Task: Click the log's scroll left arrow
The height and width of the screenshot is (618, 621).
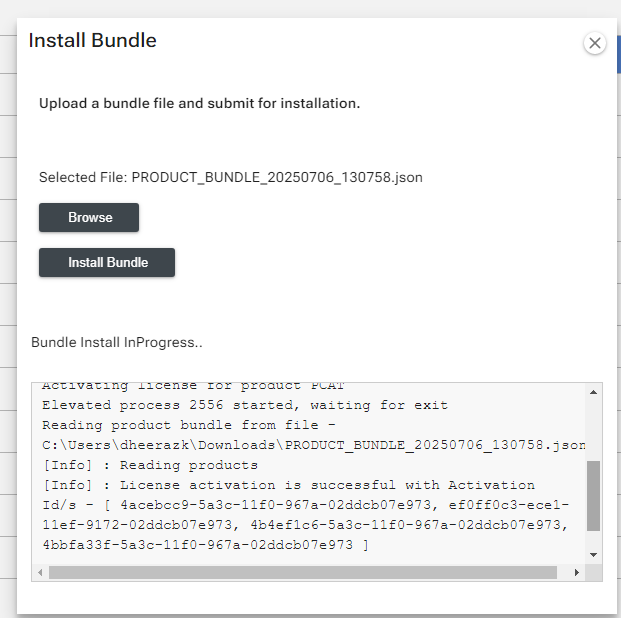Action: pyautogui.click(x=41, y=573)
